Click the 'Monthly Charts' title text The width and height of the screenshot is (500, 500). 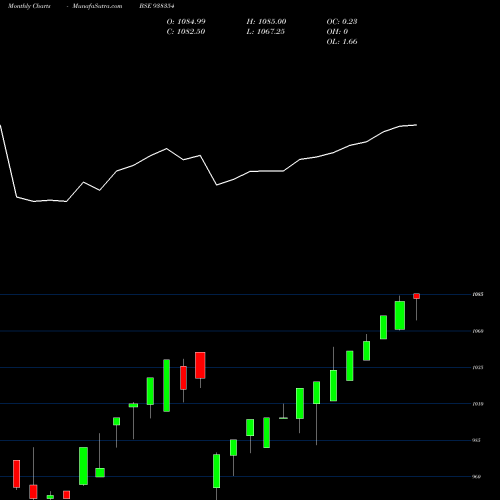(29, 6)
